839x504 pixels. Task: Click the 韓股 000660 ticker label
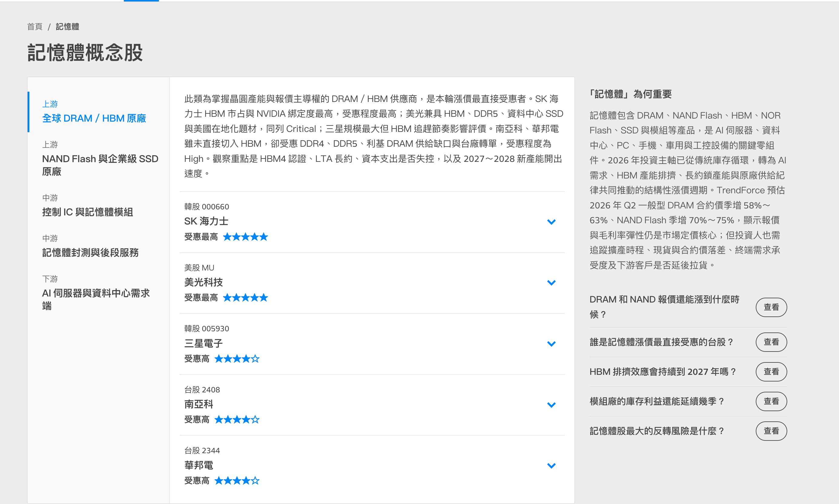206,207
